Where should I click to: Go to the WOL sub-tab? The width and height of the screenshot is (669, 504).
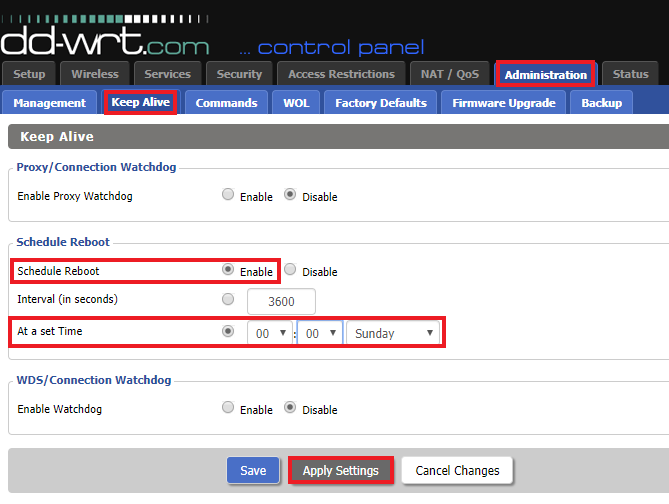296,103
